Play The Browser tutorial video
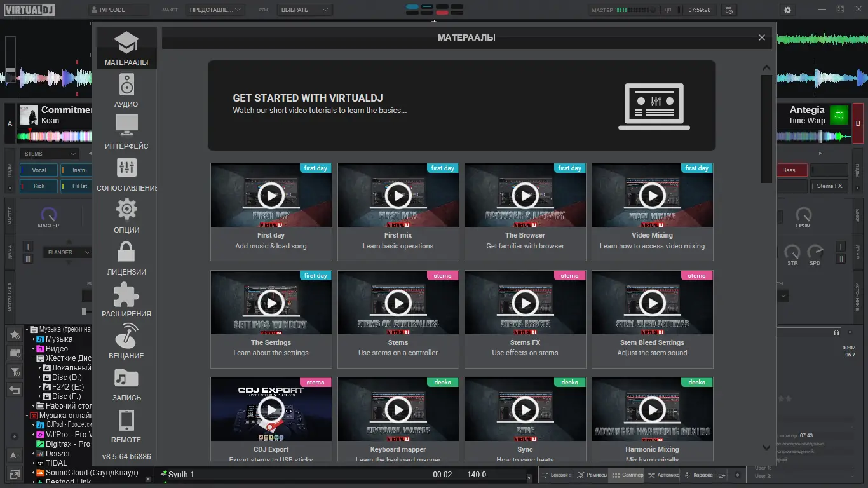This screenshot has height=488, width=868. [x=526, y=195]
